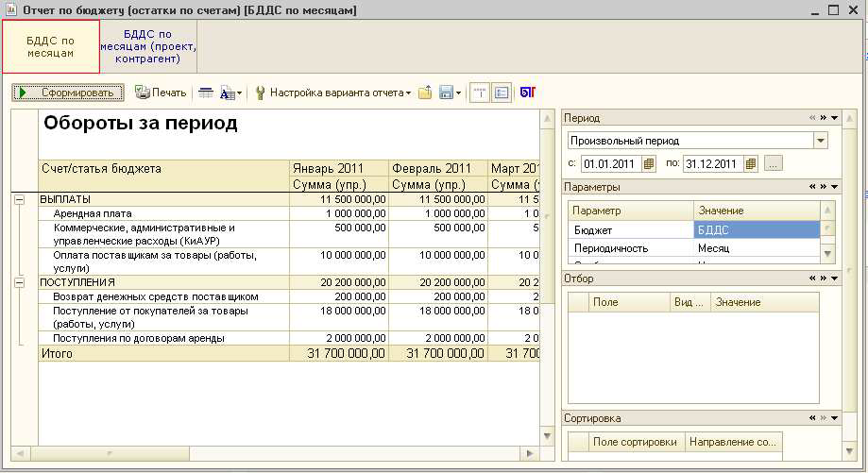Click the Январь 2011 column header

(339, 168)
